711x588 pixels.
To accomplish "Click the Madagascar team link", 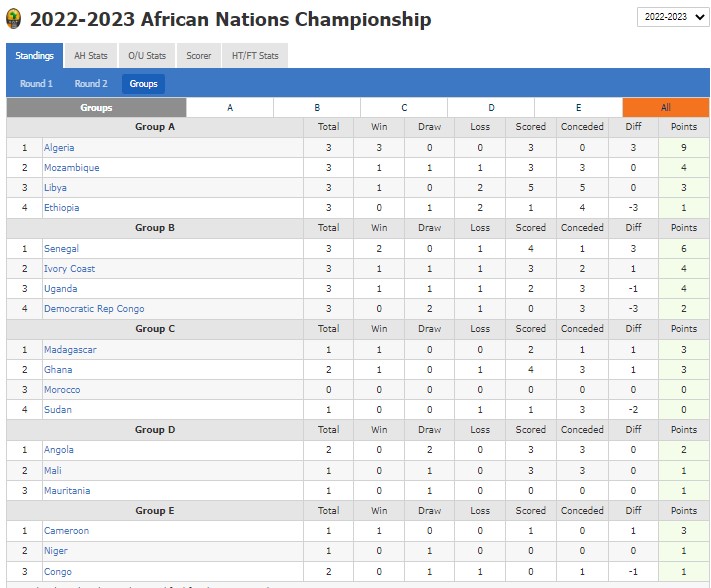I will click(68, 350).
